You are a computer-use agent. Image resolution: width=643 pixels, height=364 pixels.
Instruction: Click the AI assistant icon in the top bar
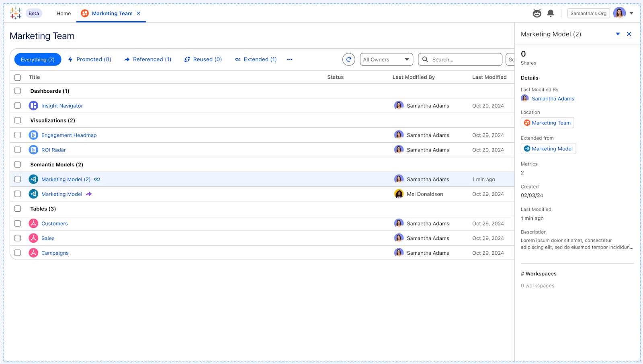[537, 13]
